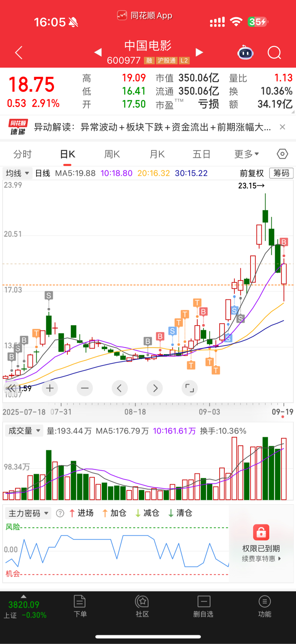The width and height of the screenshot is (296, 644).
Task: Tap the red unlock permission icon
Action: point(261,532)
